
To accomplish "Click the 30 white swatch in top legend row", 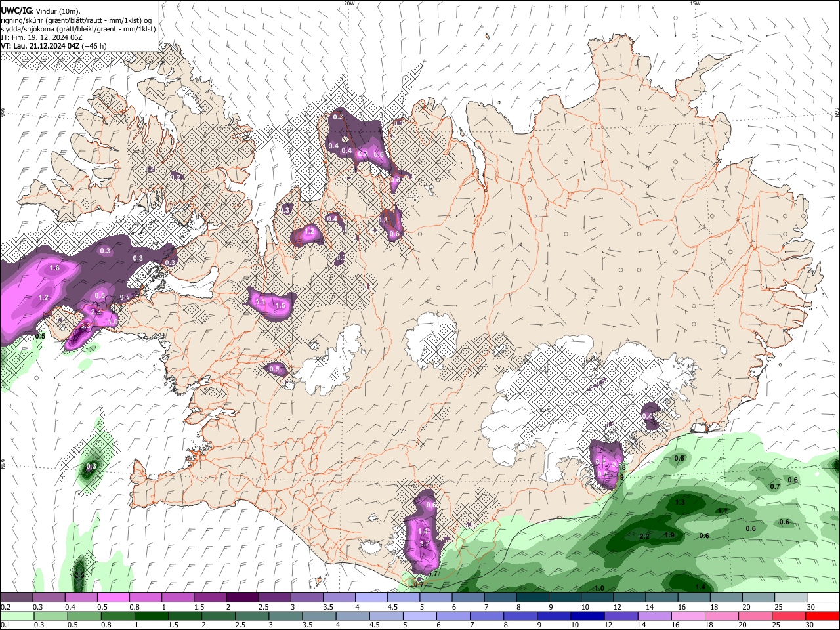I will point(823,598).
